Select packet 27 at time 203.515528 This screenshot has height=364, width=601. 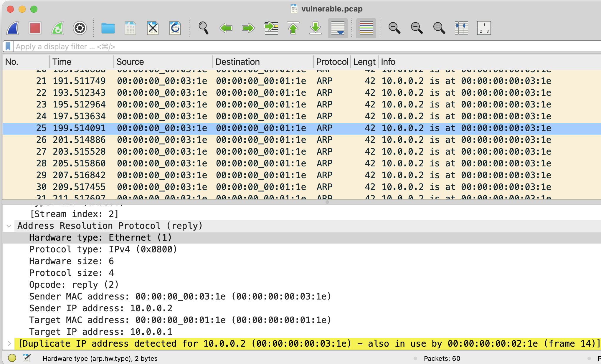click(x=302, y=152)
